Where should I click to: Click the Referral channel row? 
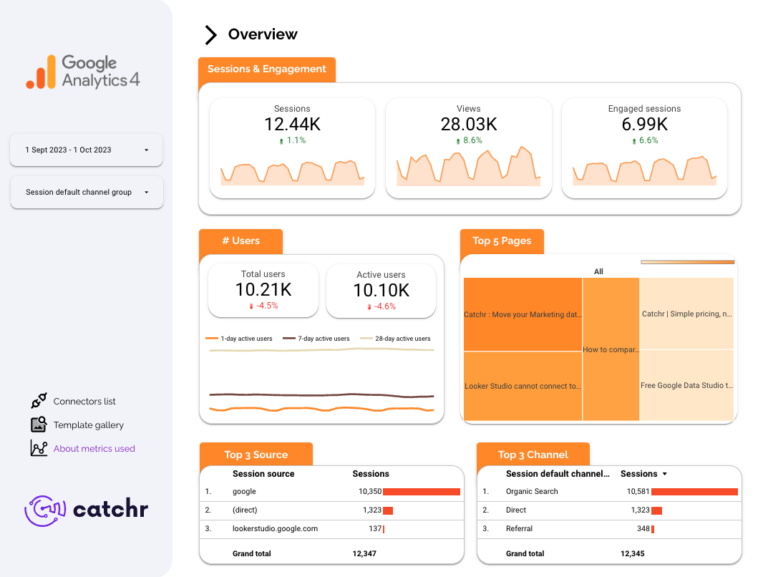click(609, 529)
